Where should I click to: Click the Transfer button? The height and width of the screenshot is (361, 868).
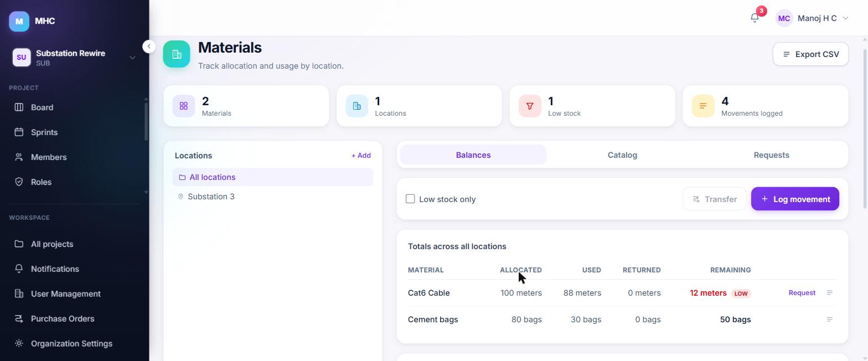(714, 199)
